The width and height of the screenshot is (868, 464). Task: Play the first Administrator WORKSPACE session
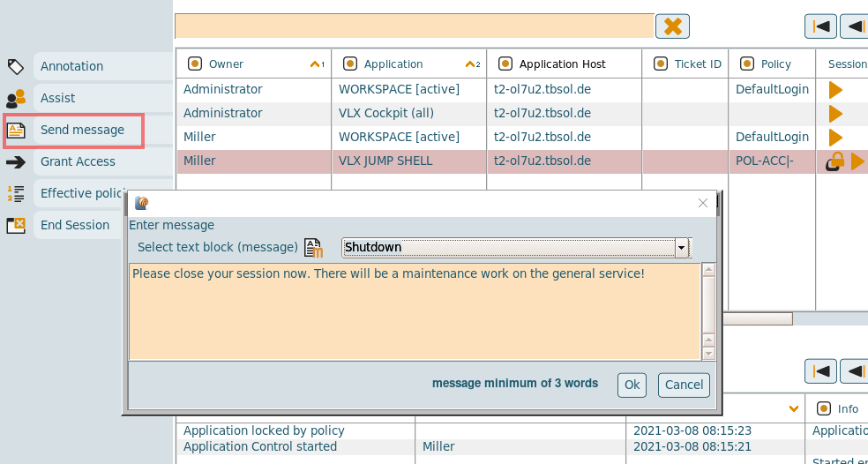pos(835,90)
